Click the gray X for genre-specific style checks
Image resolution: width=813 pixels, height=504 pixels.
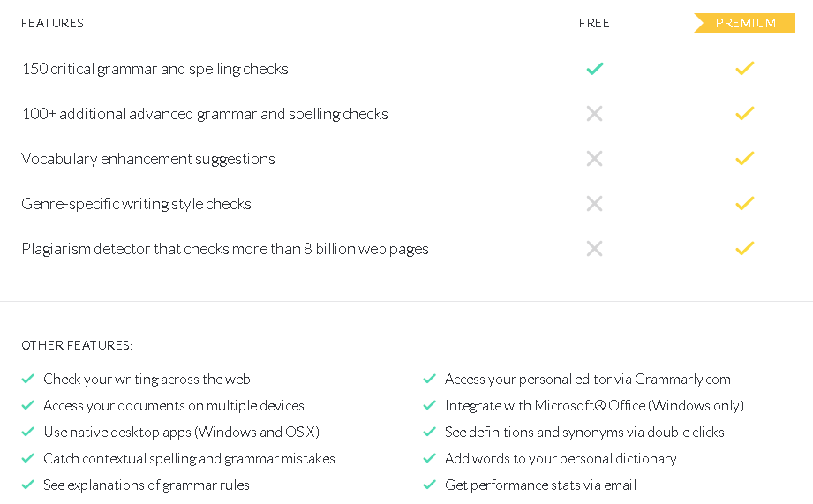pos(595,203)
